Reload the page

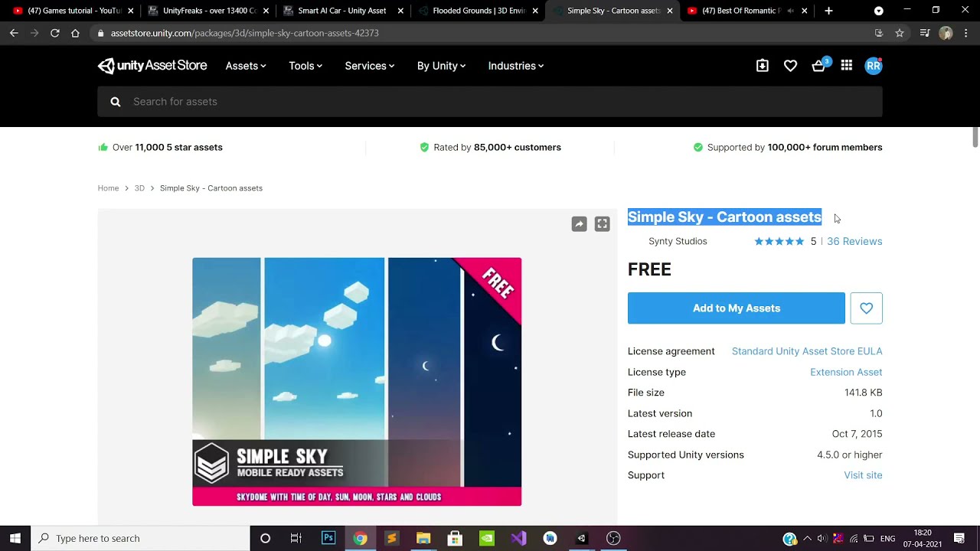[54, 33]
